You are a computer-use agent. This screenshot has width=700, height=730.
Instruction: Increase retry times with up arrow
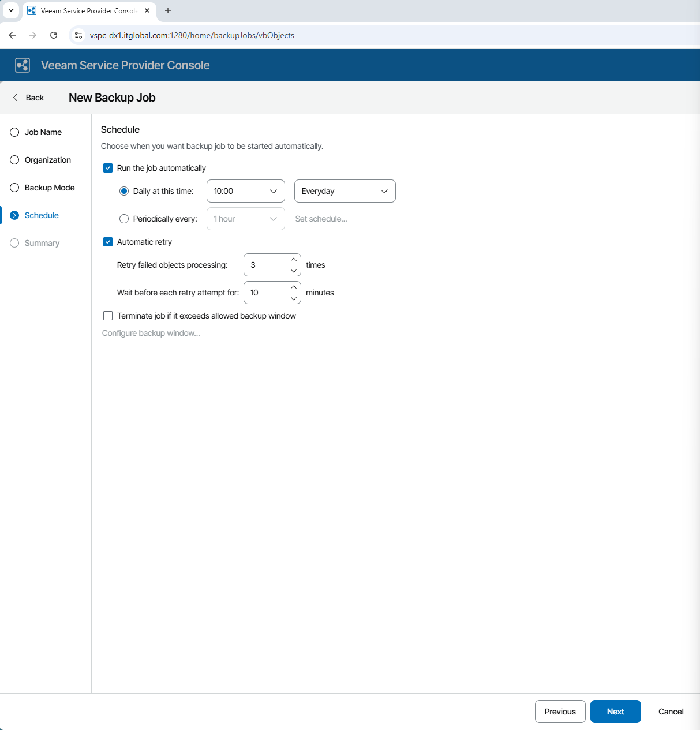click(x=294, y=260)
